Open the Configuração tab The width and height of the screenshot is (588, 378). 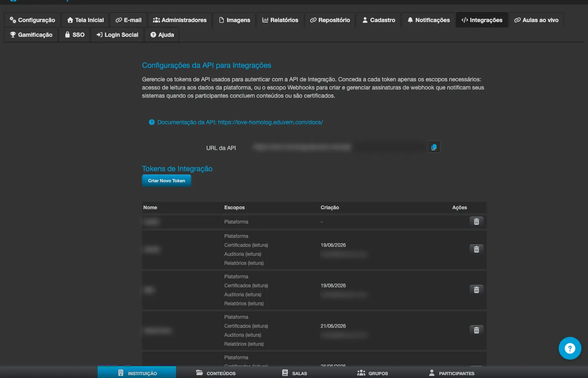[32, 20]
